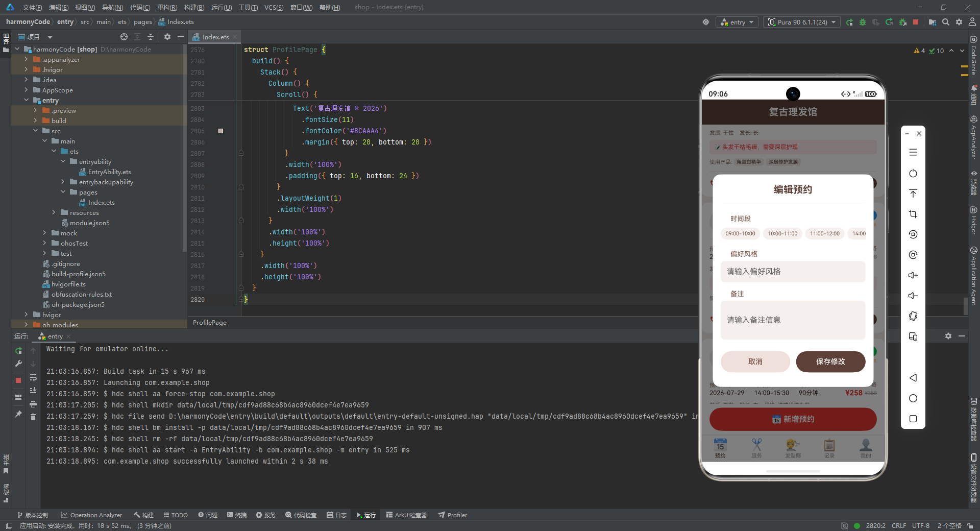The image size is (980, 531).
Task: Clear the run console with the trash icon
Action: (x=33, y=417)
